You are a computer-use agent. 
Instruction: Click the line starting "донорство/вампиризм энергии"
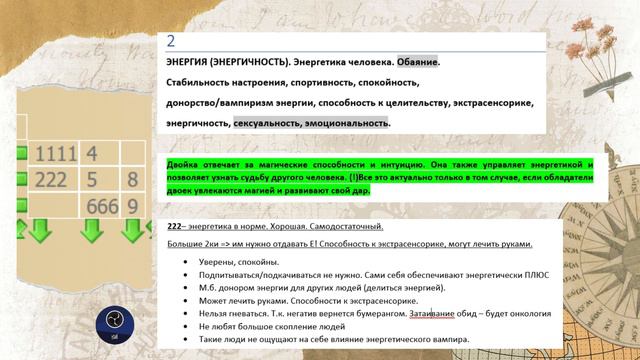(350, 103)
